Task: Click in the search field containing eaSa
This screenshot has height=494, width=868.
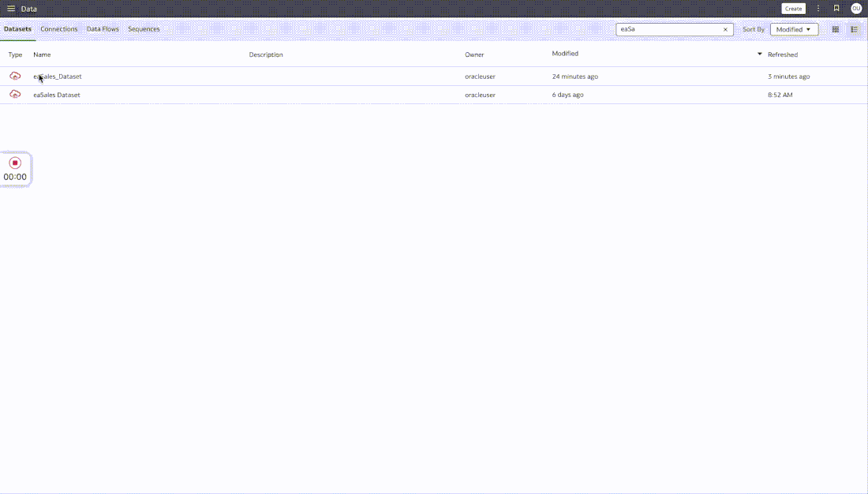Action: tap(668, 29)
